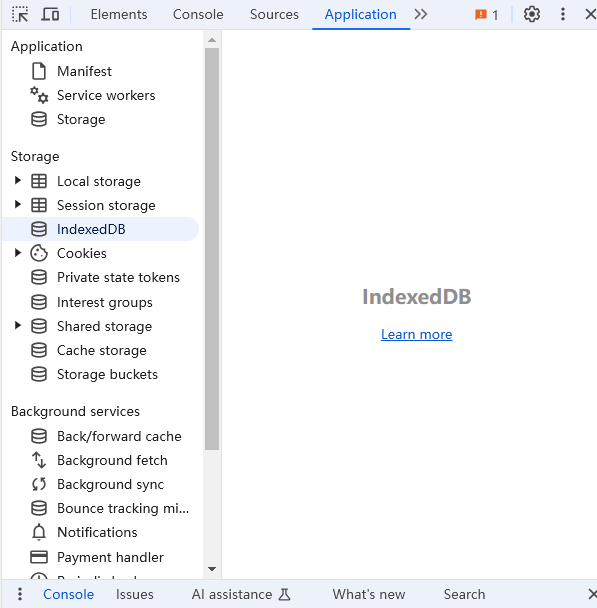Select Cache storage entry
This screenshot has height=608, width=597.
[x=100, y=350]
